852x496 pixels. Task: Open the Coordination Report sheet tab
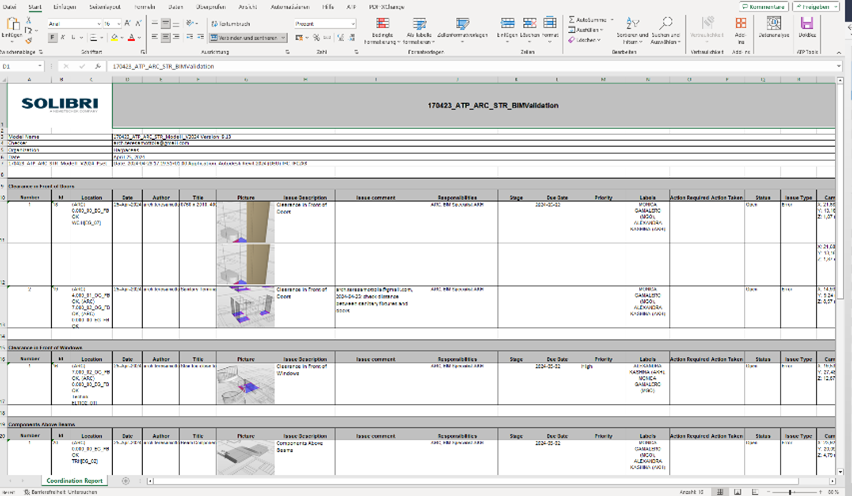(76, 481)
